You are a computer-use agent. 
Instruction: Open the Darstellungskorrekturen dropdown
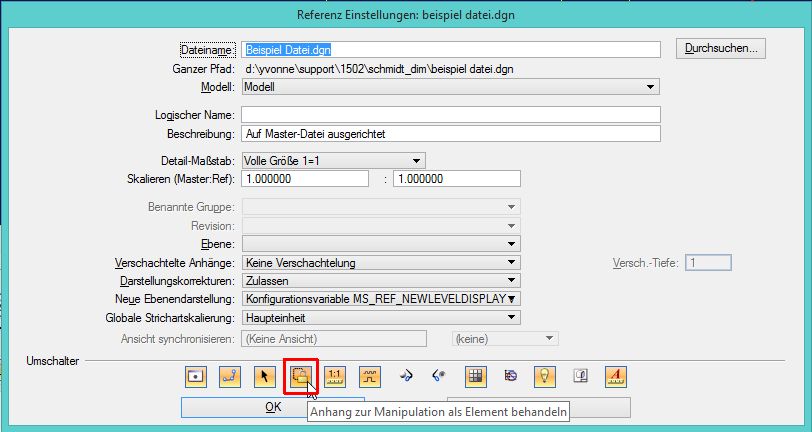381,281
